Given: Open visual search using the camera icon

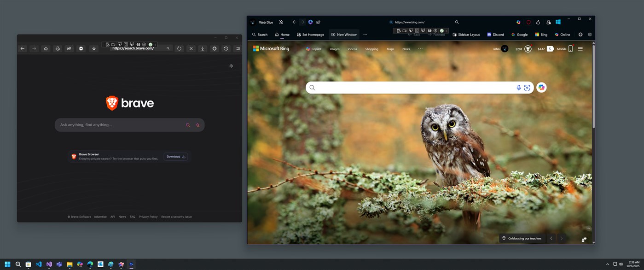Looking at the screenshot, I should pos(528,87).
